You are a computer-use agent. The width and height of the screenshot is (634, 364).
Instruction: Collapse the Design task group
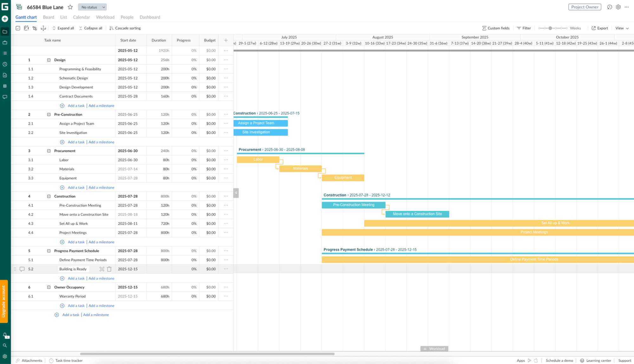(x=49, y=60)
